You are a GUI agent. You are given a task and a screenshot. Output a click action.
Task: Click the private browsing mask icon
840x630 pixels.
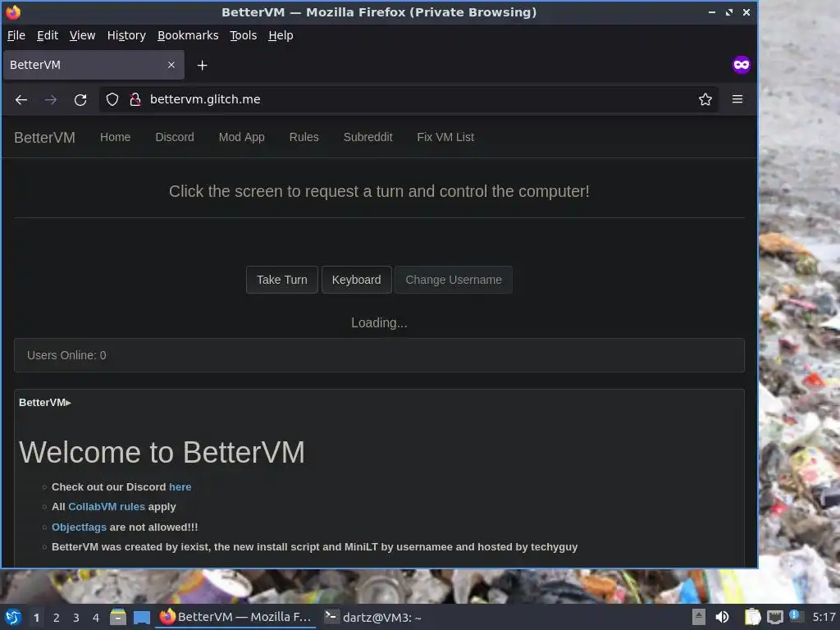tap(742, 65)
